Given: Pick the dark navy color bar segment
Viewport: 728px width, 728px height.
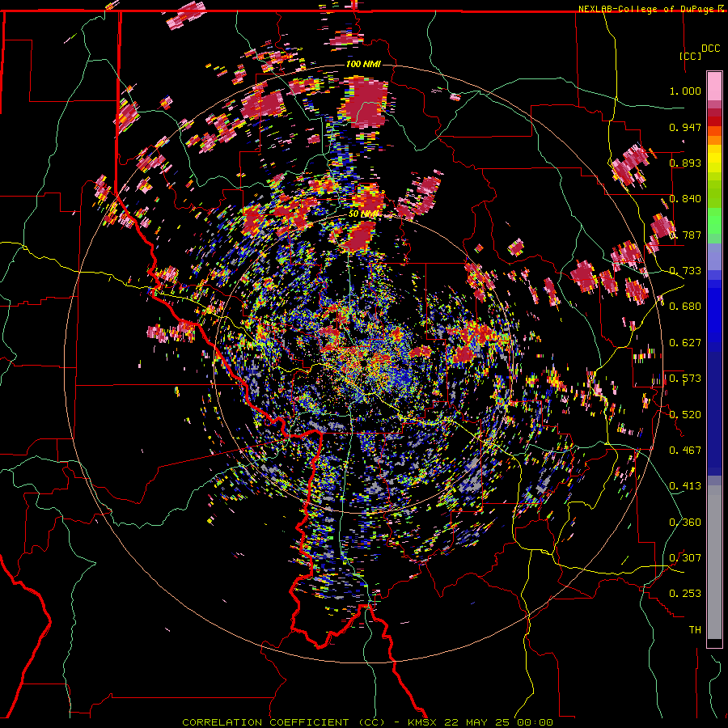Looking at the screenshot, I should coord(714,413).
